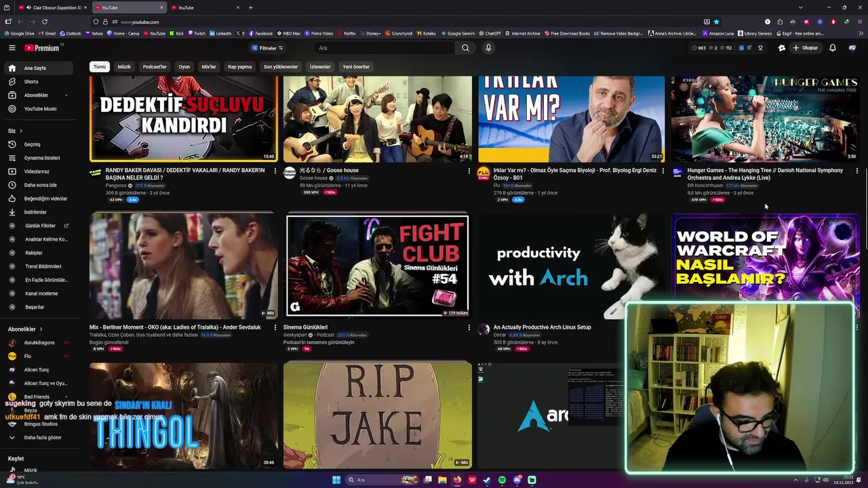This screenshot has height=488, width=868.
Task: Open options for the Randy Baker video
Action: pyautogui.click(x=275, y=171)
